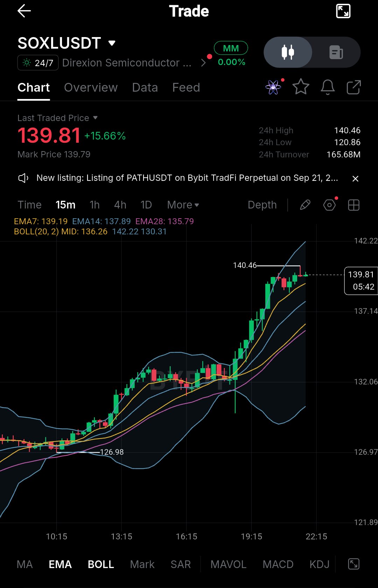Select the Time chart view
The width and height of the screenshot is (378, 588).
(x=30, y=205)
